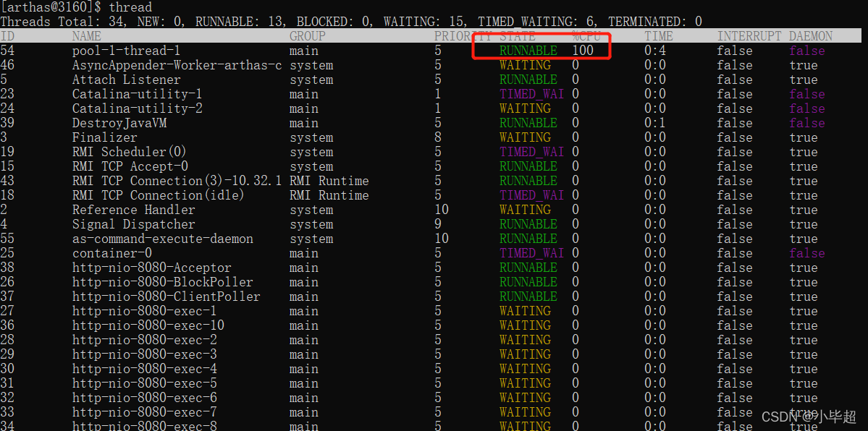Select the http-nio-8080-BlockPoller thread name
This screenshot has width=868, height=431.
click(163, 282)
